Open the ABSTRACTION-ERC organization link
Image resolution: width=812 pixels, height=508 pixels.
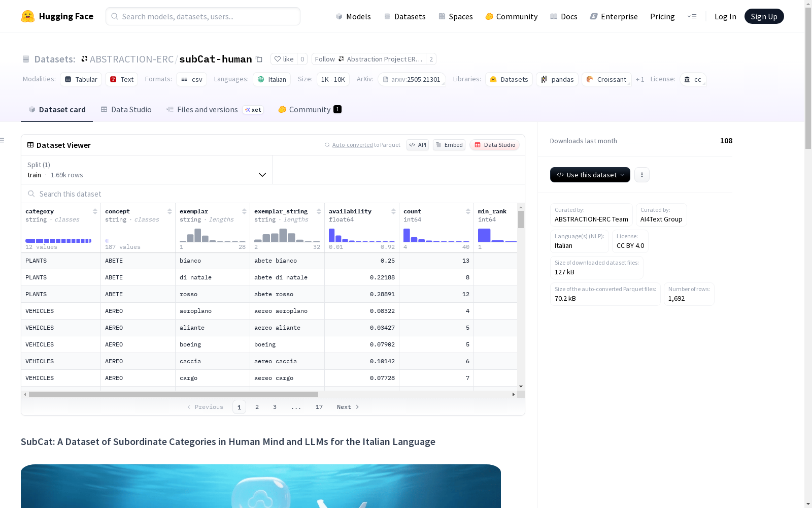point(131,59)
